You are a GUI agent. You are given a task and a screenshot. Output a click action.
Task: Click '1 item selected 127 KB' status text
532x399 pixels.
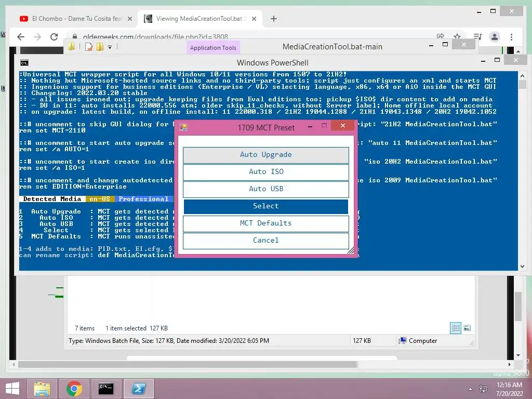(137, 328)
